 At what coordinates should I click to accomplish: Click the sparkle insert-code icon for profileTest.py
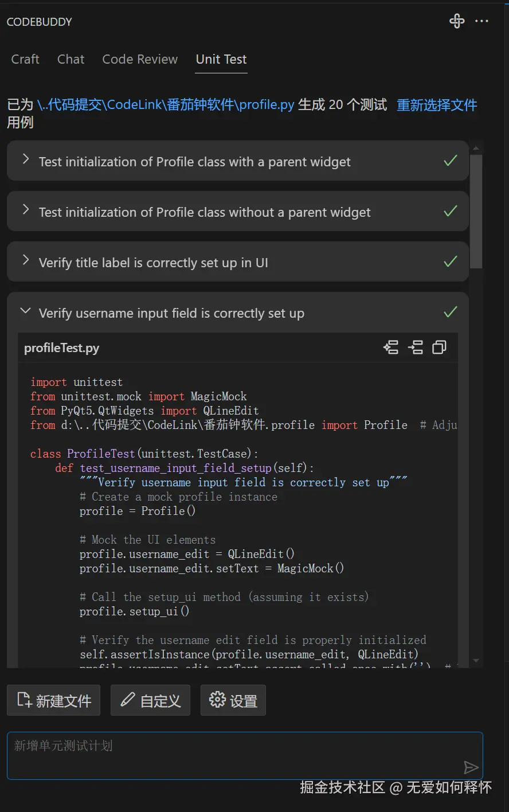[391, 348]
